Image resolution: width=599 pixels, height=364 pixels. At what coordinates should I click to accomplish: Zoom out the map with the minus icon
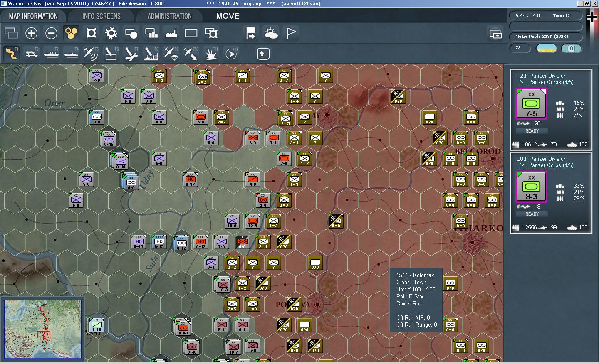coord(51,33)
